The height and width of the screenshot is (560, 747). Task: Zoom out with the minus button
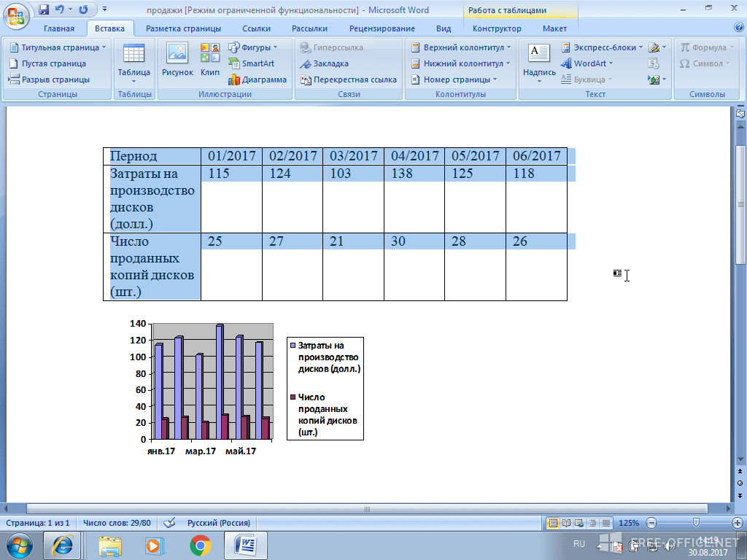click(651, 523)
